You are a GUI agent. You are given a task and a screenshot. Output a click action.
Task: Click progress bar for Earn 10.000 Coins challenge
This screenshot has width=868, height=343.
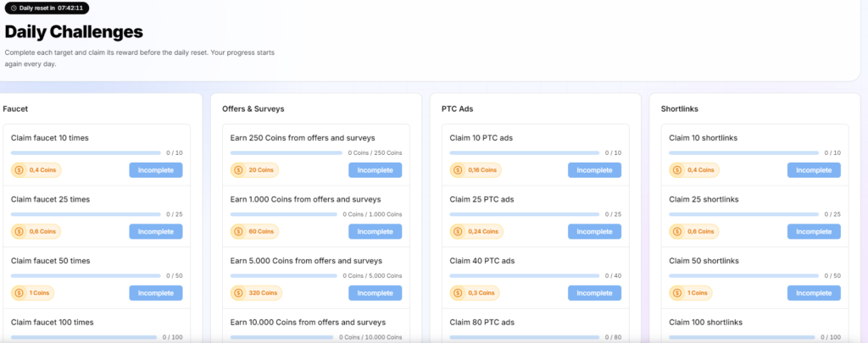281,337
